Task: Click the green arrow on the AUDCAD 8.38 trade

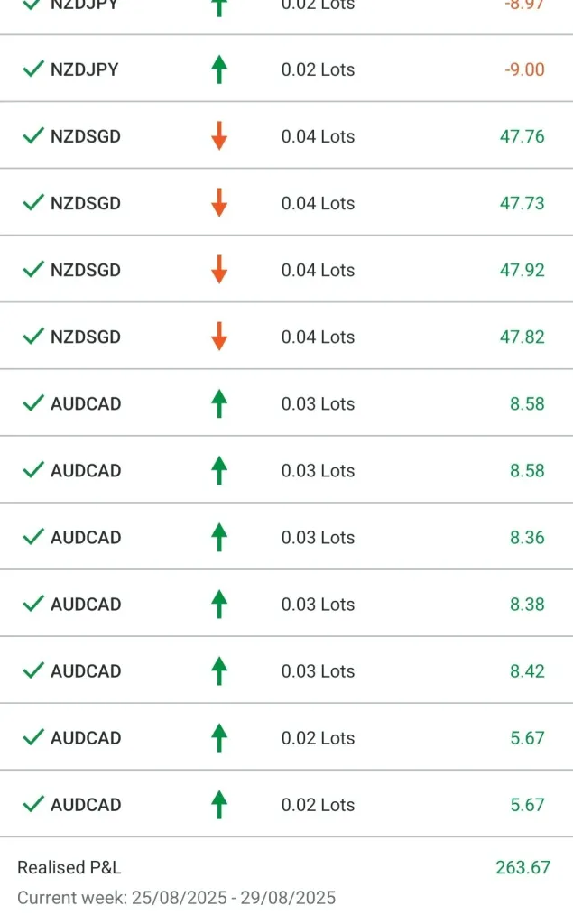Action: click(x=218, y=604)
